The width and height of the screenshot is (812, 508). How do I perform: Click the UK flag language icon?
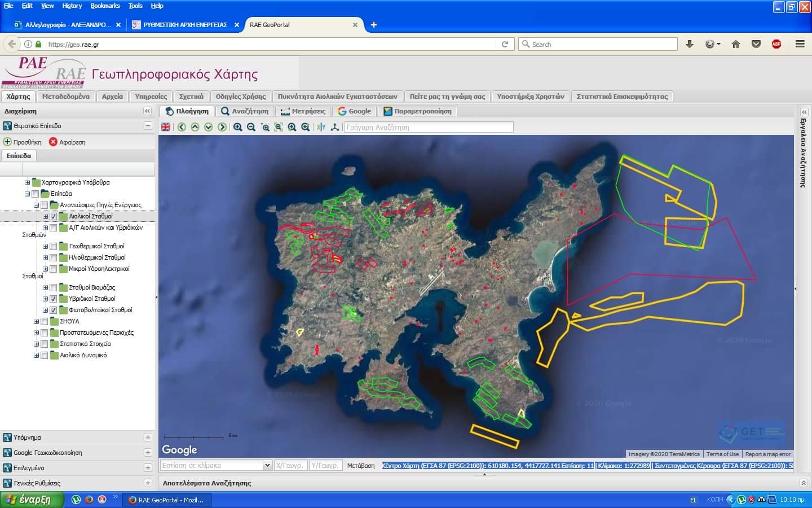(166, 127)
